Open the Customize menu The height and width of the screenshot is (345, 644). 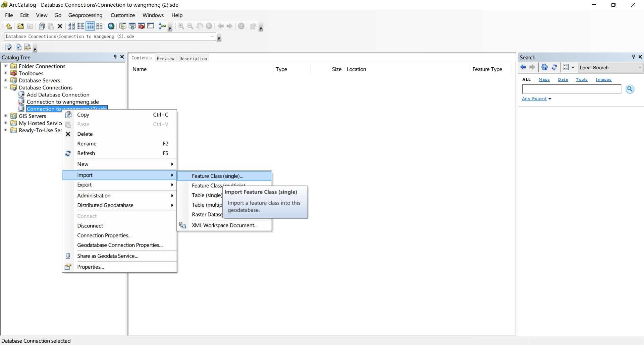click(123, 15)
